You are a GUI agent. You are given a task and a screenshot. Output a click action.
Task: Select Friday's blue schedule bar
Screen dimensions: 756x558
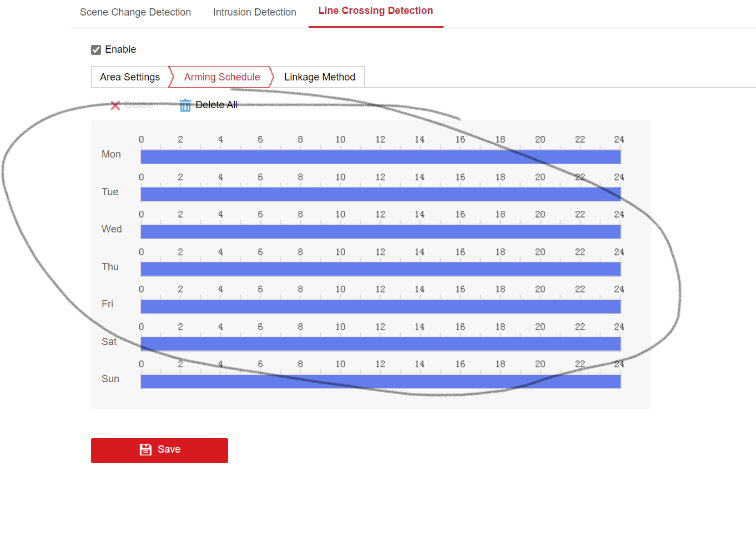coord(380,307)
